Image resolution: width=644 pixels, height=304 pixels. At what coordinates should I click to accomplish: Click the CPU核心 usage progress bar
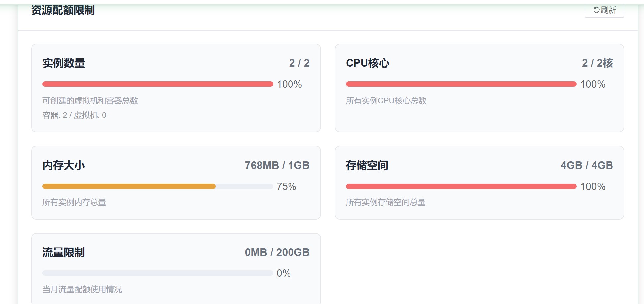click(461, 84)
